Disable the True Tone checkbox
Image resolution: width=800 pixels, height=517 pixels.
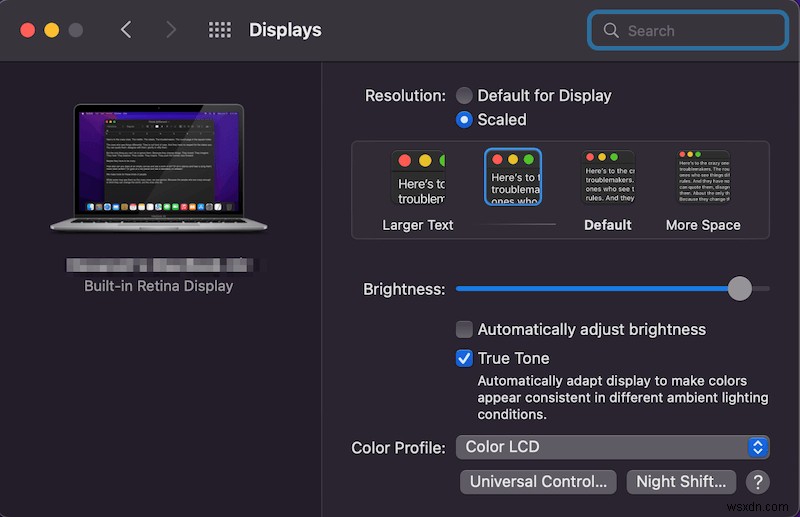pyautogui.click(x=464, y=358)
